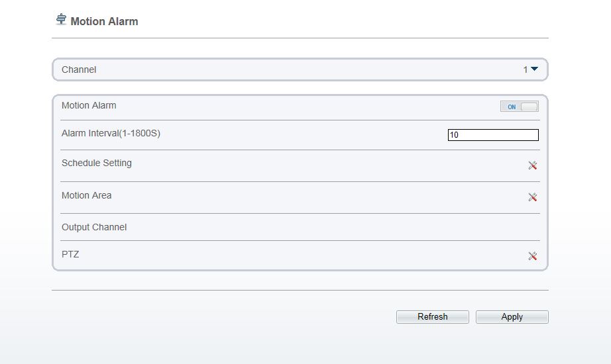Image resolution: width=611 pixels, height=364 pixels.
Task: Open the PTZ settings tools icon
Action: tap(532, 255)
